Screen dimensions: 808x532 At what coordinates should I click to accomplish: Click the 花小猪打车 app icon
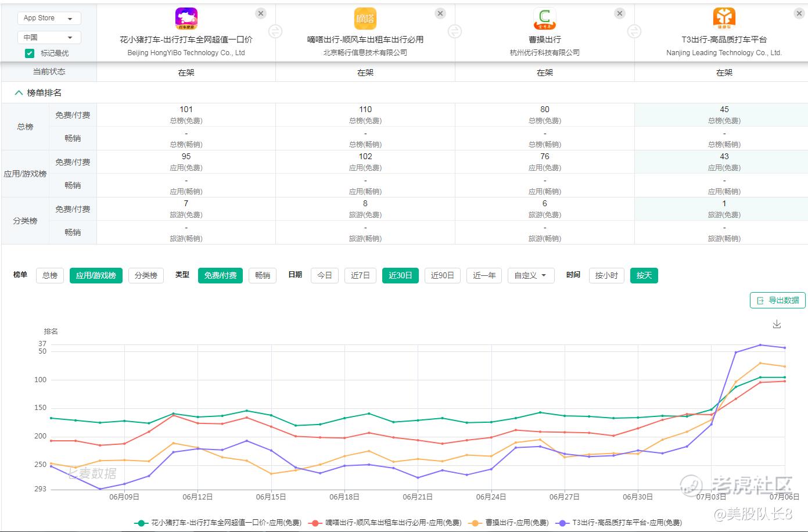point(186,19)
